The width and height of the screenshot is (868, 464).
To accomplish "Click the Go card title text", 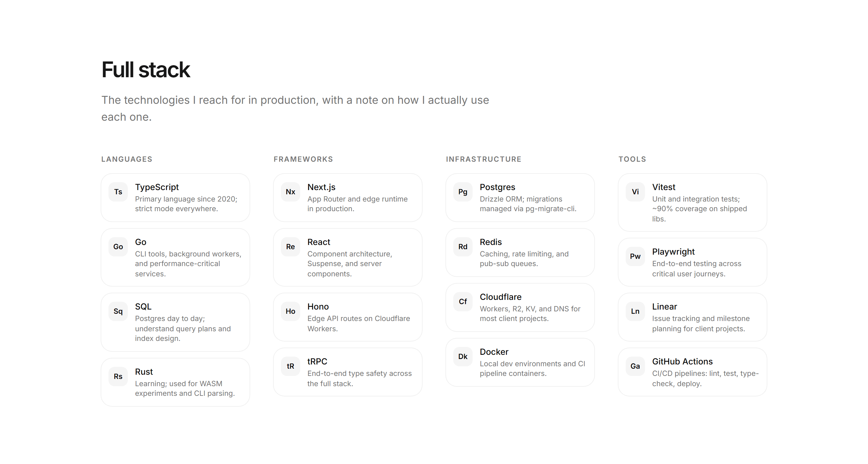I will 140,242.
